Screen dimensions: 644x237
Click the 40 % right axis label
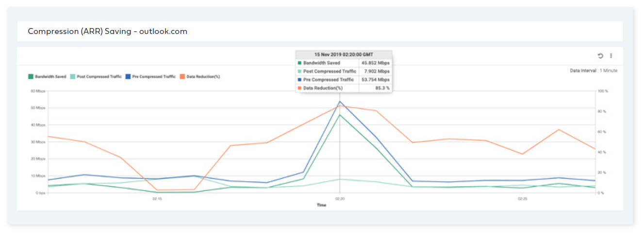tap(602, 152)
